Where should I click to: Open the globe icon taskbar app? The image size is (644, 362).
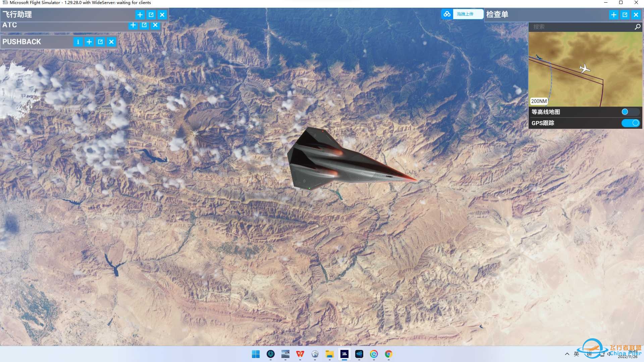pos(315,354)
